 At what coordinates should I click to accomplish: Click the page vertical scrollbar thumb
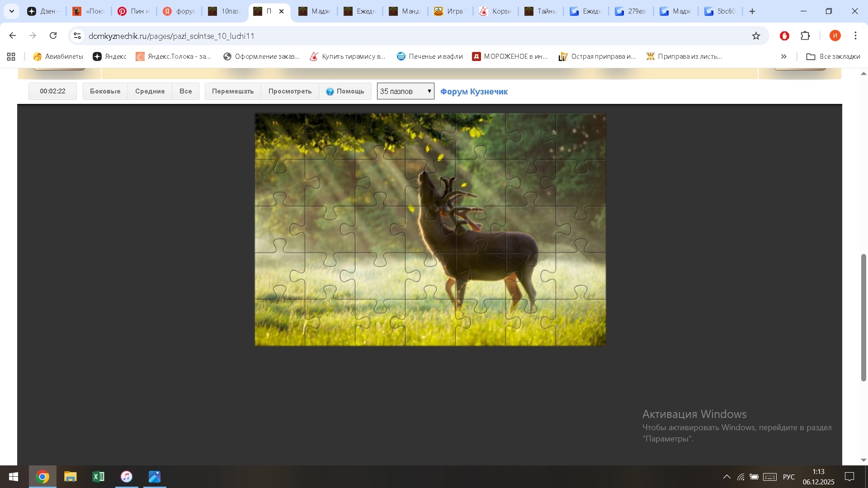[863, 316]
